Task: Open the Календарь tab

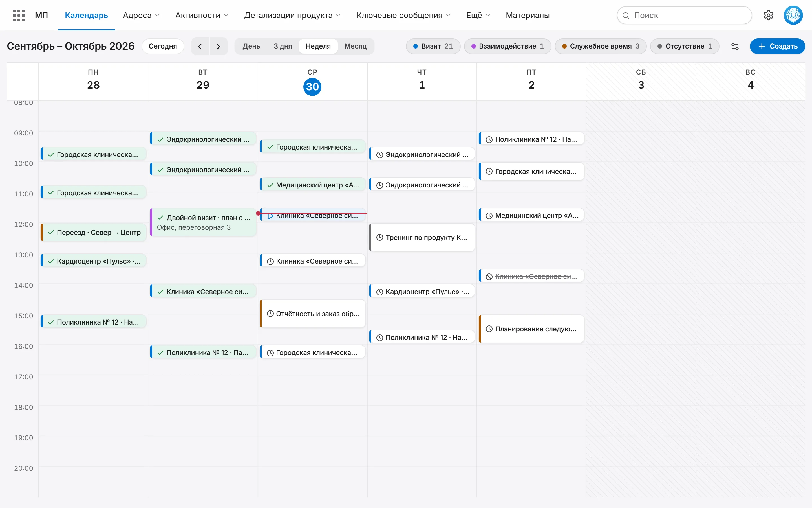Action: [x=86, y=16]
